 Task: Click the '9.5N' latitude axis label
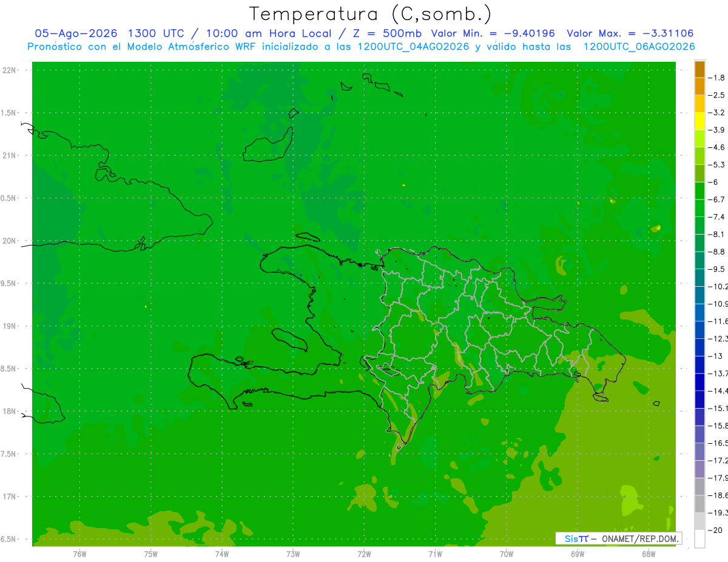[x=8, y=283]
